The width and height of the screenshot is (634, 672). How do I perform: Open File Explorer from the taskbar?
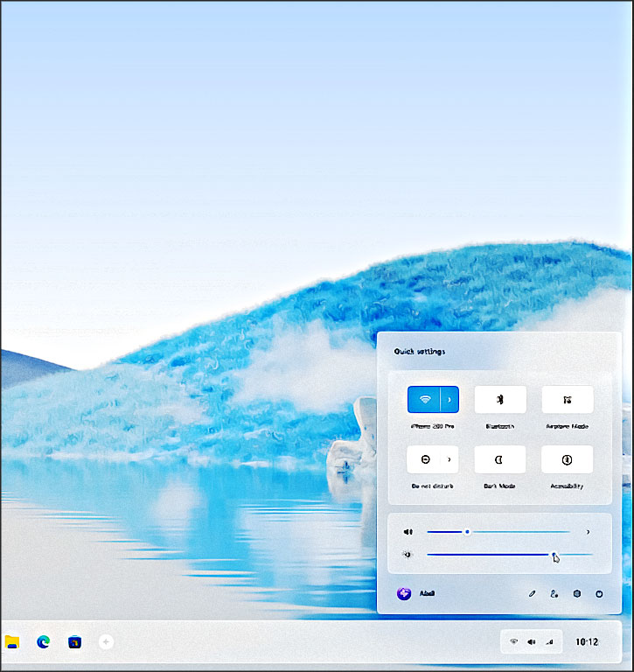(12, 642)
